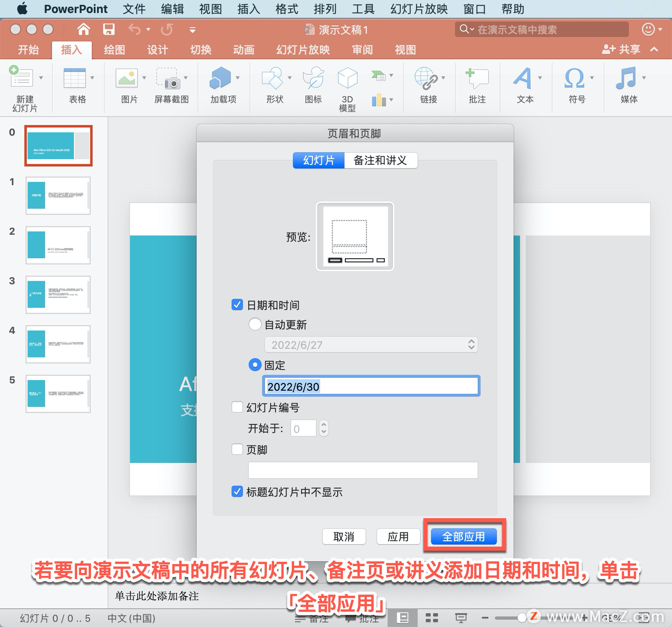This screenshot has height=627, width=672.
Task: Click the Media music note icon
Action: pos(626,78)
